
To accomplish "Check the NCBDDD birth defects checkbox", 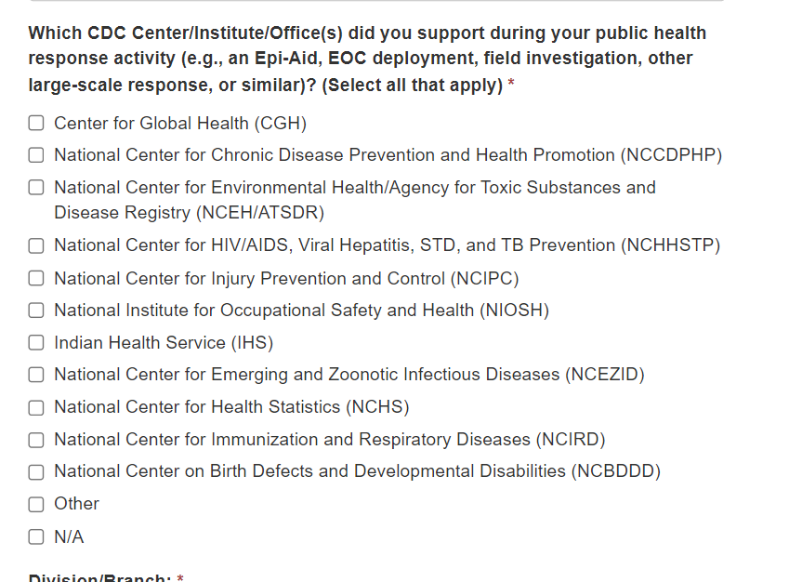I will [36, 472].
